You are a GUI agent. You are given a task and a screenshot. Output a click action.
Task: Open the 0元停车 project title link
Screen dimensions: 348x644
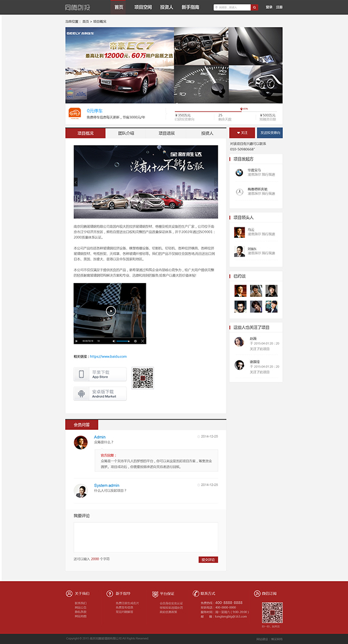coord(94,111)
